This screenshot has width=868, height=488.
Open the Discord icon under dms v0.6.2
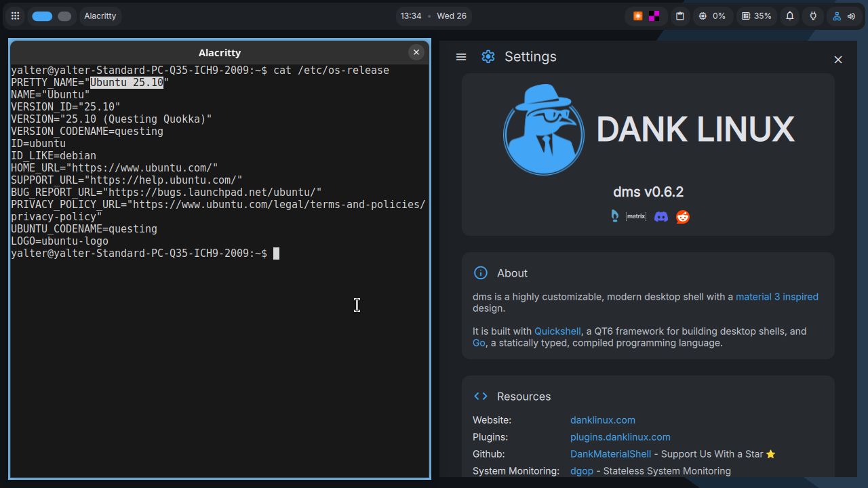click(660, 216)
